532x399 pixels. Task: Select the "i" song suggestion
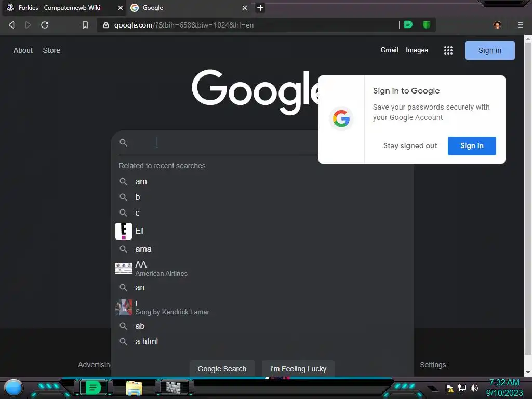coord(262,307)
